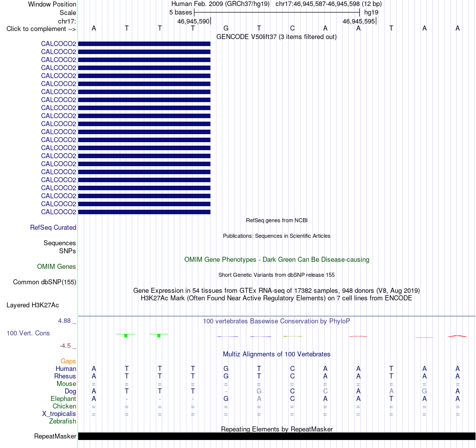This screenshot has width=476, height=448.
Task: Click the RepeatMasker track label
Action: (55, 436)
